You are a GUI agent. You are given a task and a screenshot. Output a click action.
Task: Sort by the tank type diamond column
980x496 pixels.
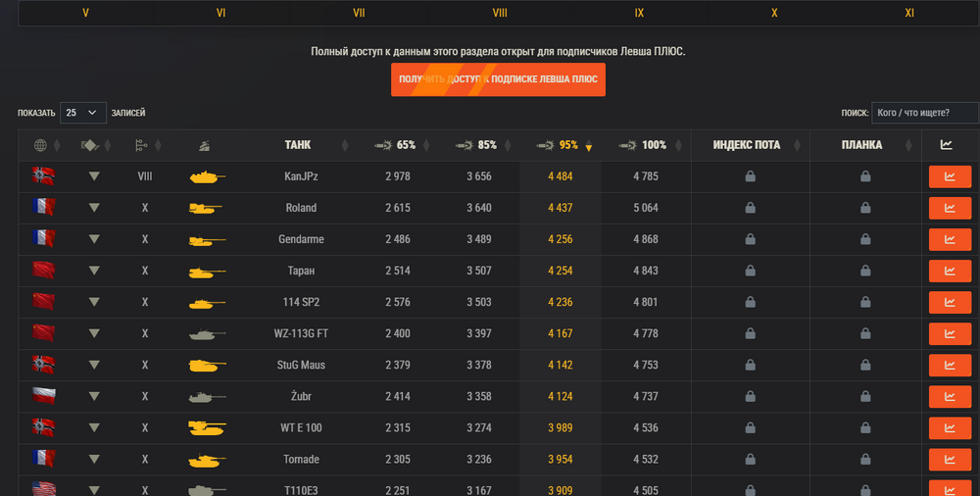point(90,146)
